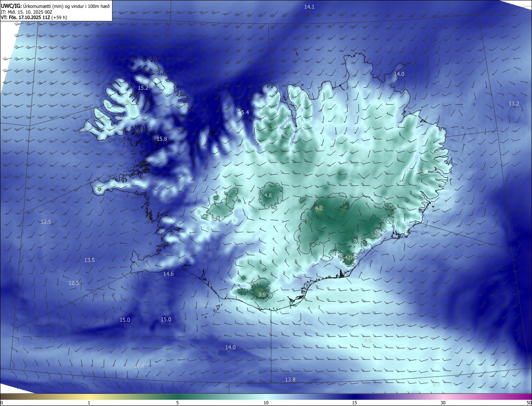Click the precipitation color scale bar
Viewport: 532px width, 406px height.
tap(266, 396)
